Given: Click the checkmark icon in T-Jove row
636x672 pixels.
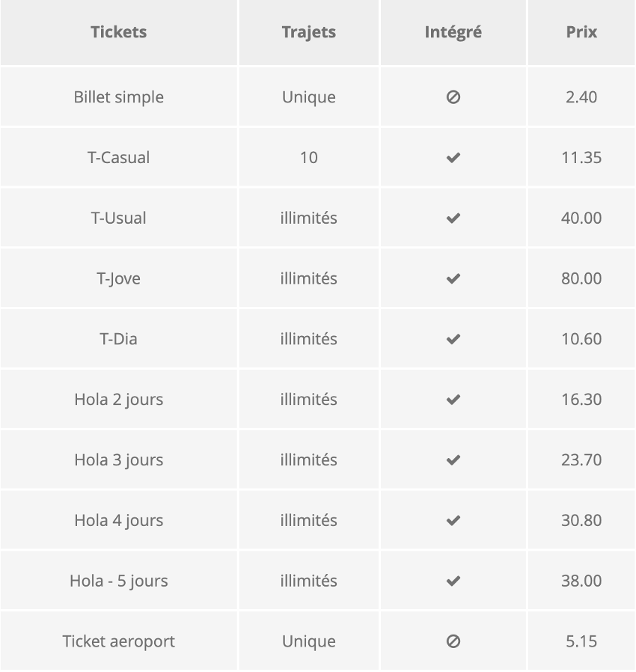Looking at the screenshot, I should (453, 278).
